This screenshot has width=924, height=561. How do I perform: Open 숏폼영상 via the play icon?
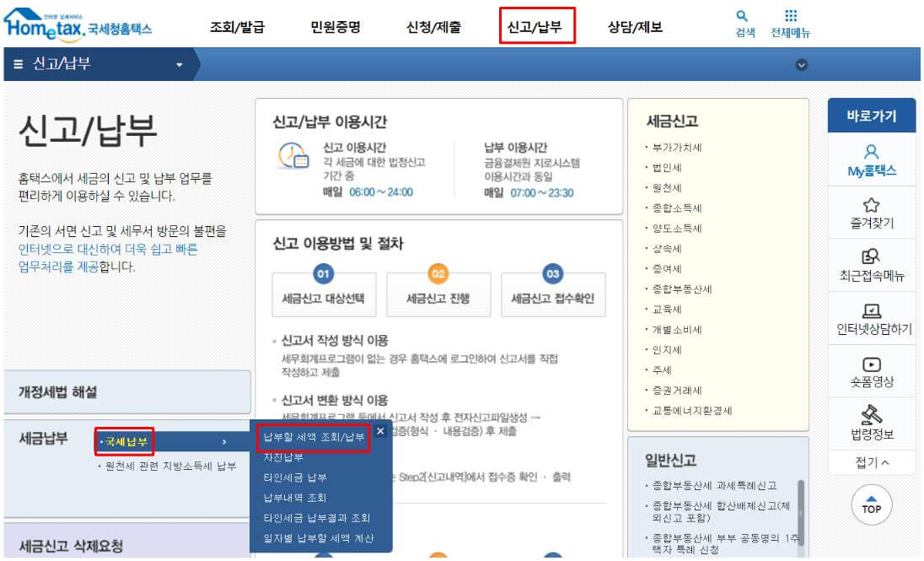pyautogui.click(x=872, y=368)
